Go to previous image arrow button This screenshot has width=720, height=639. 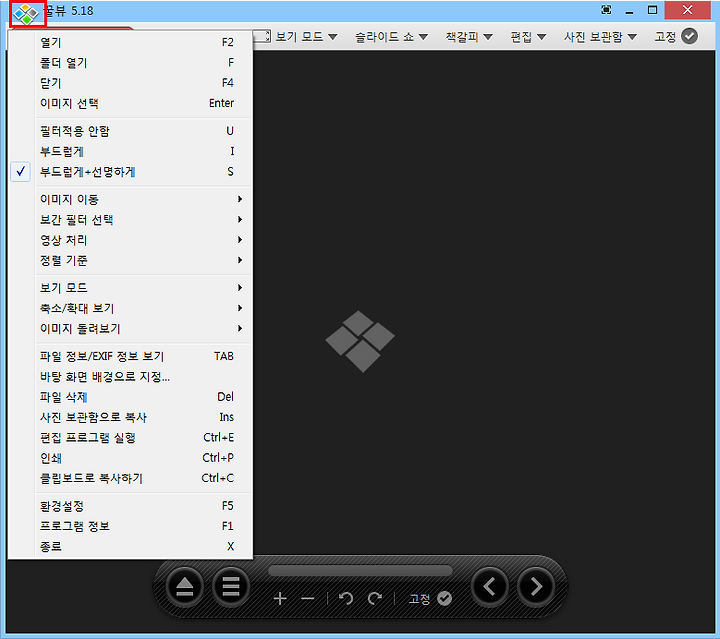click(x=490, y=587)
